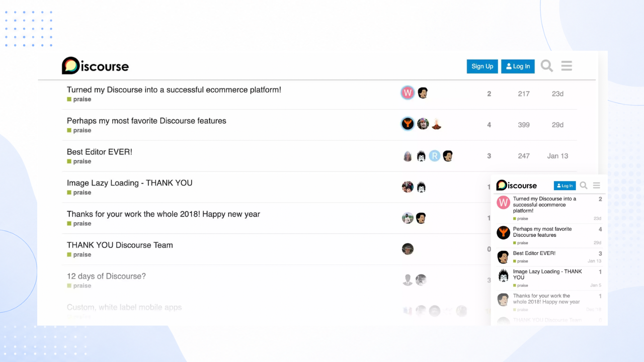The height and width of the screenshot is (362, 644).
Task: Click spiky-hair avatar in desktop Best Editor row
Action: tap(421, 156)
